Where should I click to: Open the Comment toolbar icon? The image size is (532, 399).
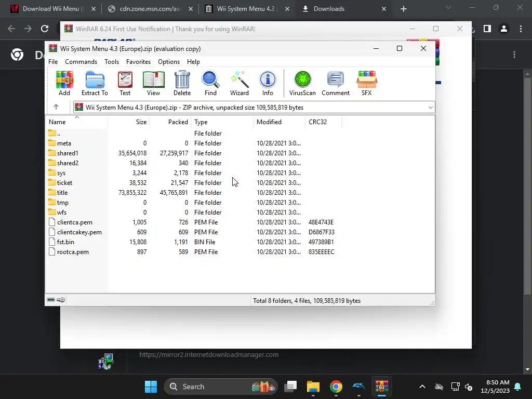(336, 84)
